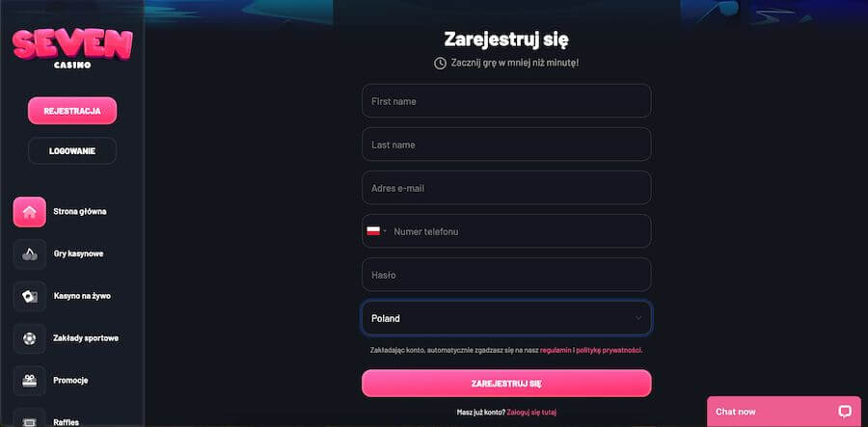Select the Kasyno na żywo cards icon
The width and height of the screenshot is (868, 427).
[29, 297]
